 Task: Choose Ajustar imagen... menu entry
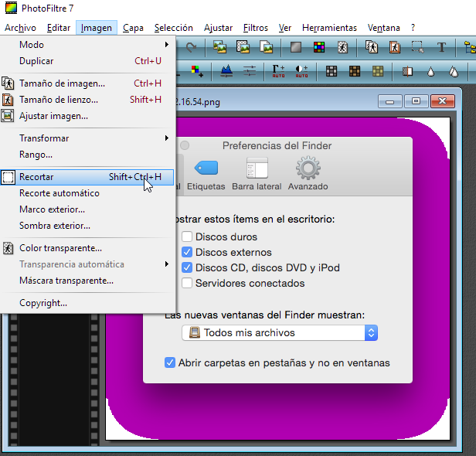click(x=88, y=116)
